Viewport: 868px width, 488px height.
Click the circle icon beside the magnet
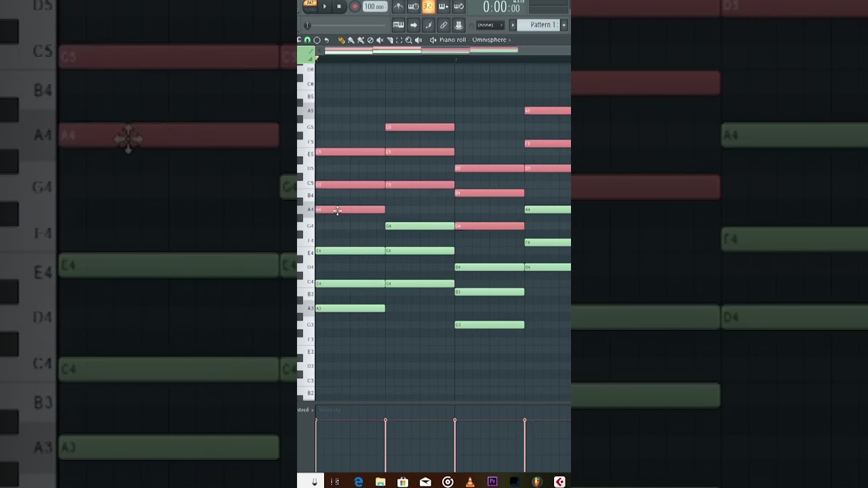[317, 40]
